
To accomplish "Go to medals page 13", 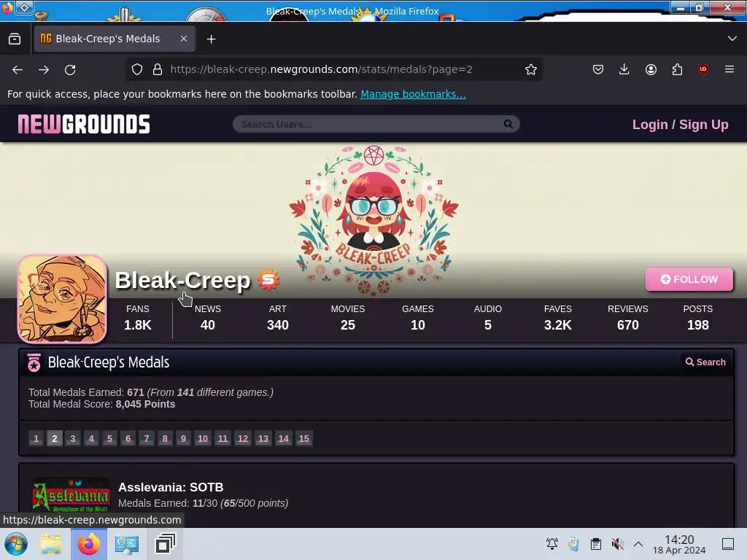I will click(263, 438).
